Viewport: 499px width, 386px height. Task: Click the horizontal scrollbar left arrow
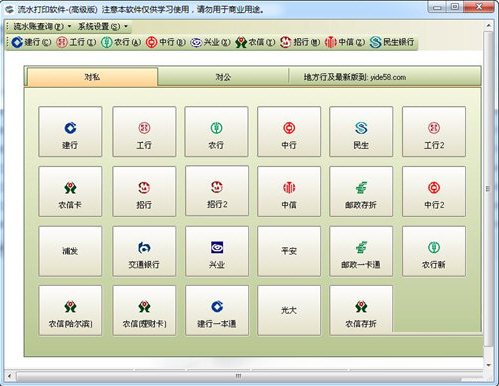click(10, 376)
